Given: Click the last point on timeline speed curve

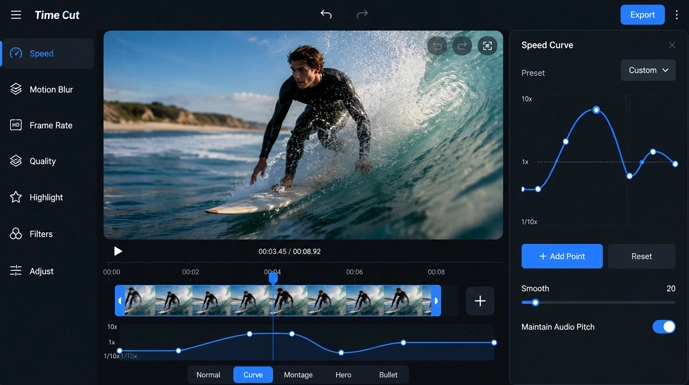Looking at the screenshot, I should tap(494, 342).
